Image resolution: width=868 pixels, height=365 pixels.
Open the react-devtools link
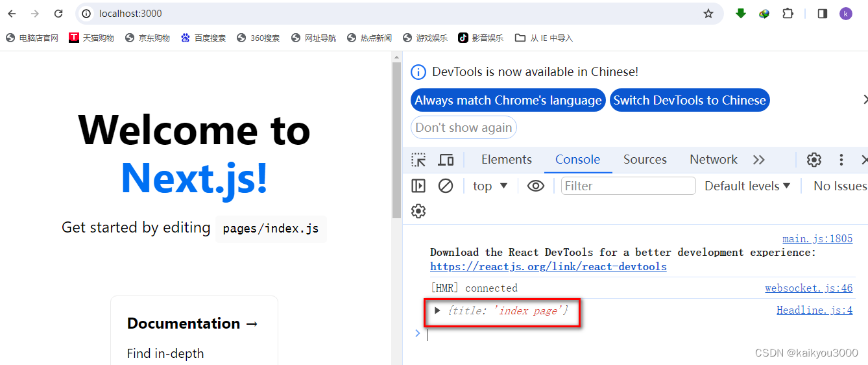pos(548,267)
